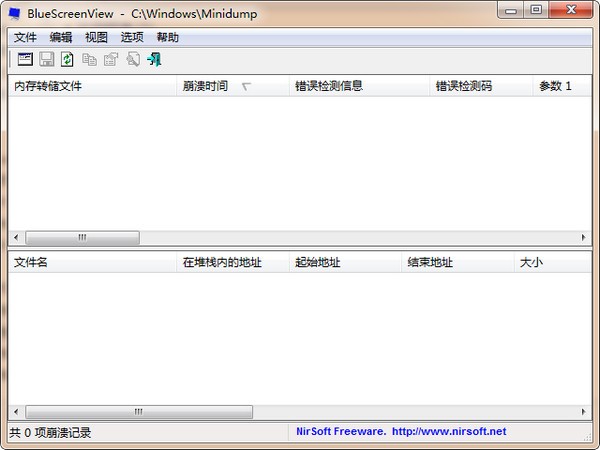Click the Exit door icon in toolbar
The height and width of the screenshot is (450, 600).
click(154, 60)
